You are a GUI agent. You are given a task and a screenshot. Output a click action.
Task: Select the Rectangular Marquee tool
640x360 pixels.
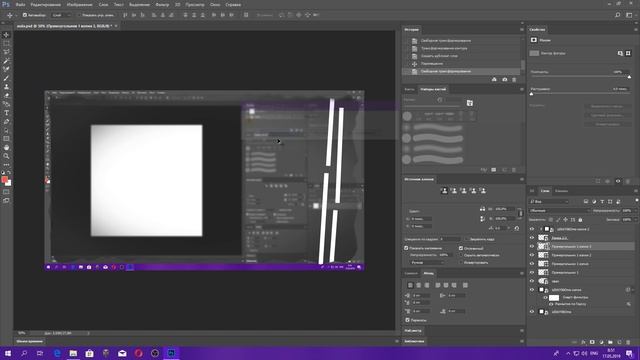[x=7, y=43]
